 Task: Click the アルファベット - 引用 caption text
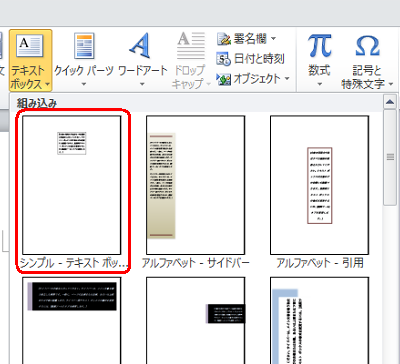point(319,263)
